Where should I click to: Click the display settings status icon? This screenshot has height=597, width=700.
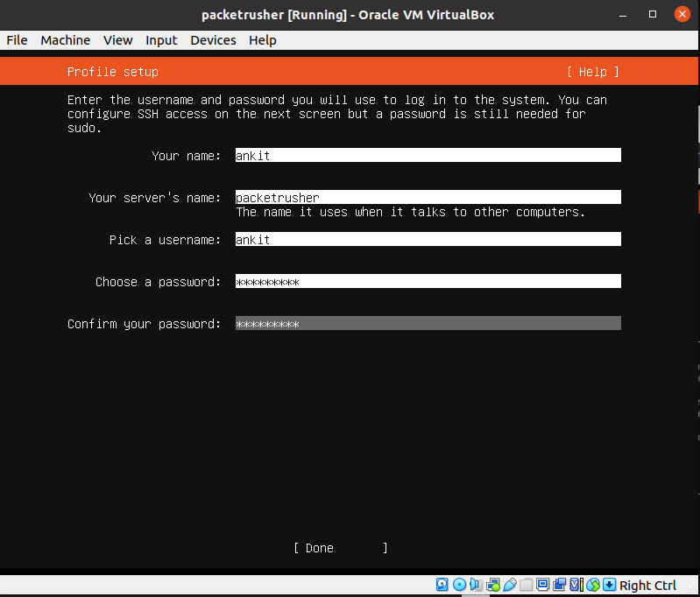543,585
